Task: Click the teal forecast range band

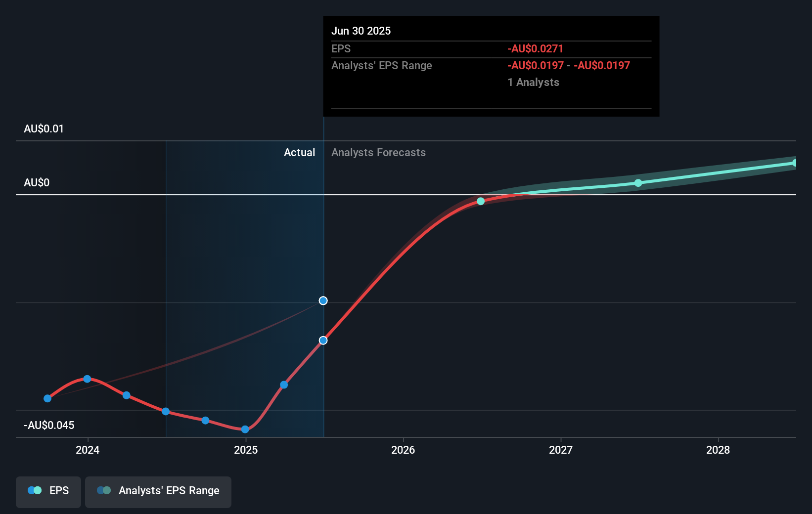Action: coord(717,172)
